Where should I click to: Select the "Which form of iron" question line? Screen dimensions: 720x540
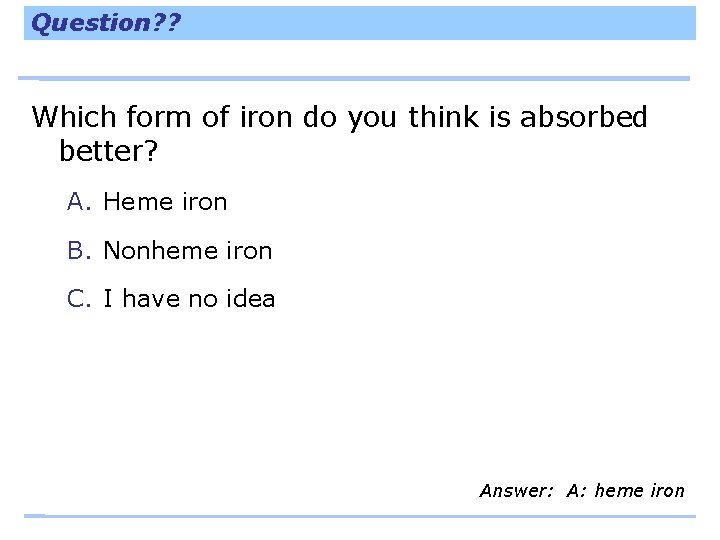(x=340, y=117)
